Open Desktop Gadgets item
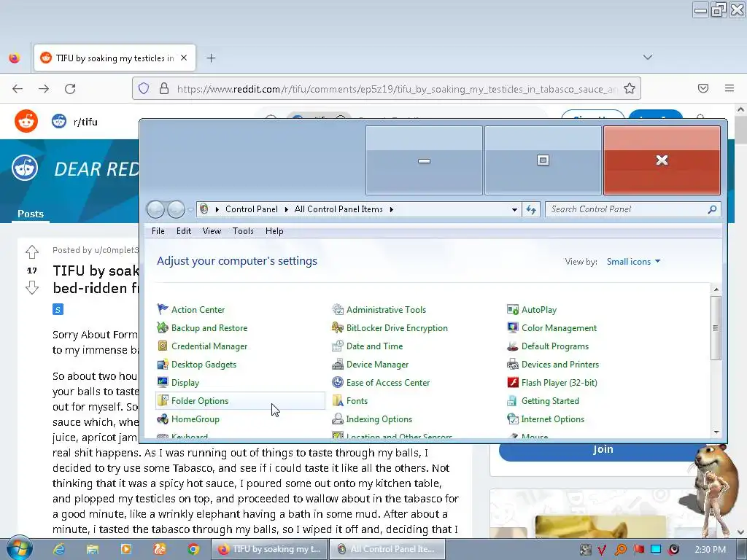The height and width of the screenshot is (560, 747). 197,365
